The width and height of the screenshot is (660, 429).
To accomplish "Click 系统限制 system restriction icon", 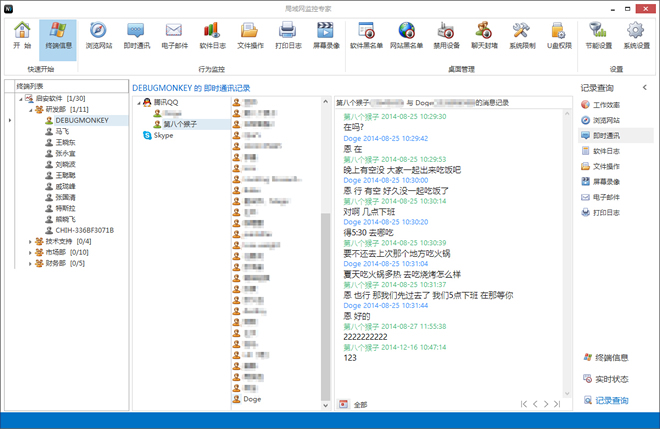I will tap(522, 35).
